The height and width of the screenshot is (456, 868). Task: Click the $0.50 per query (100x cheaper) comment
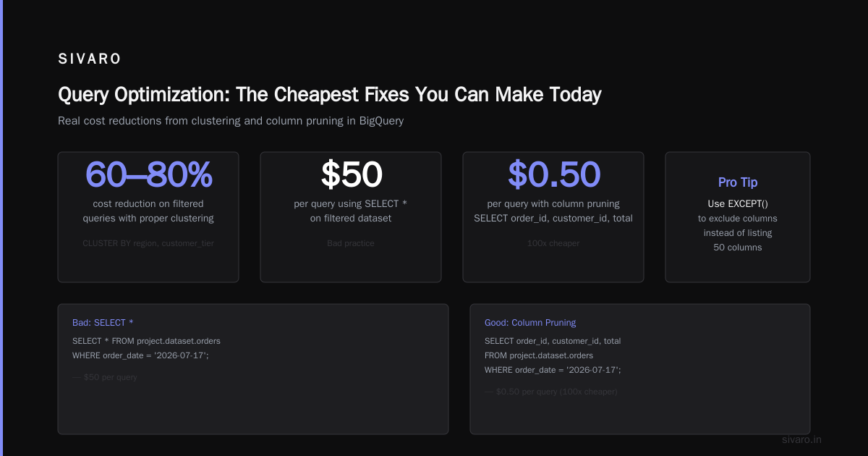click(x=551, y=392)
